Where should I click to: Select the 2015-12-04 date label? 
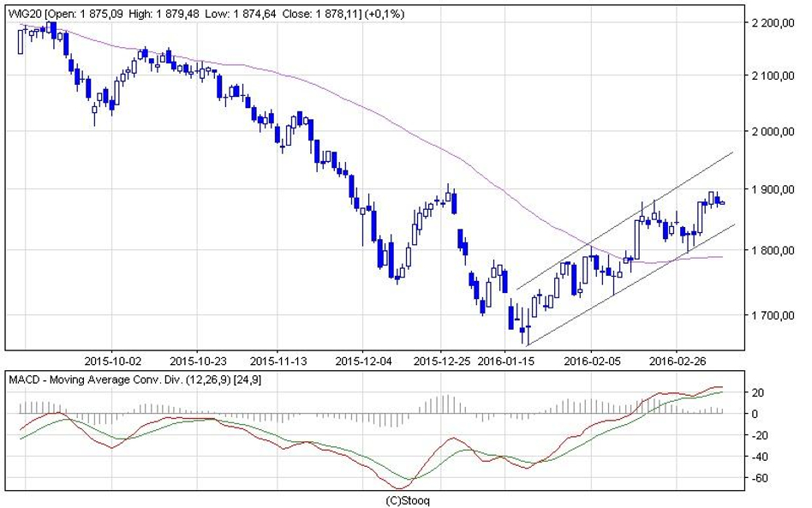tap(364, 360)
